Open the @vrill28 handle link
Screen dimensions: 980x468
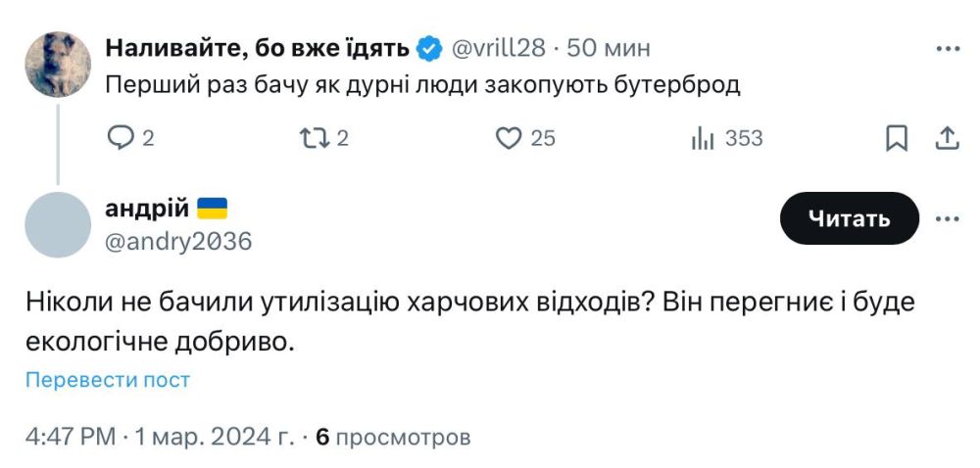coord(496,47)
